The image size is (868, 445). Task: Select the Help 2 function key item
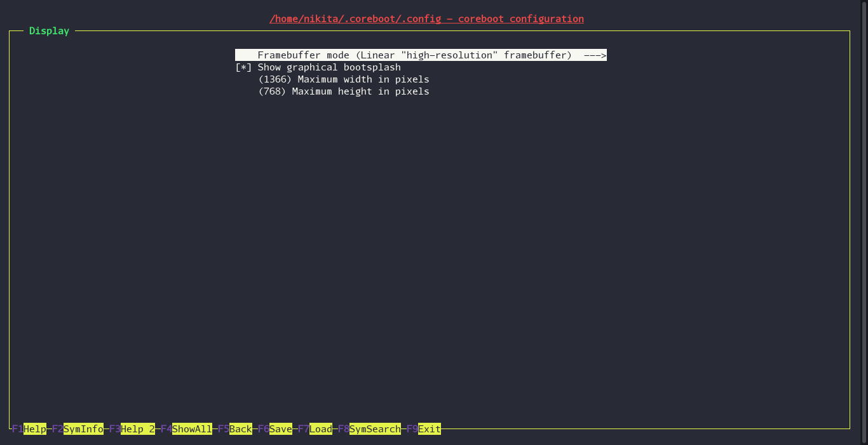coord(138,429)
